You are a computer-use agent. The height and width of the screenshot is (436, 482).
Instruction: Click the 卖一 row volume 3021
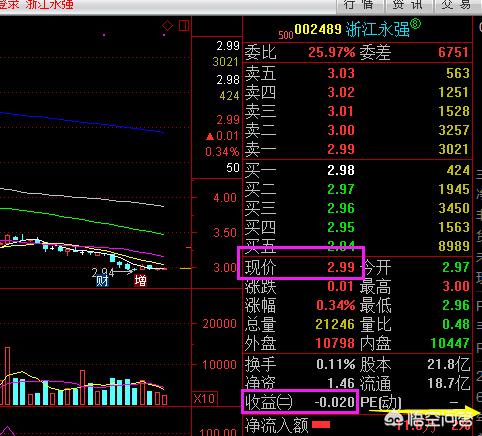click(454, 149)
